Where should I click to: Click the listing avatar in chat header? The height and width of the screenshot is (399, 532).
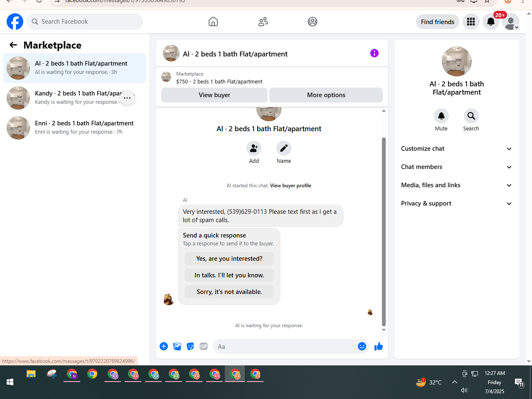point(171,53)
